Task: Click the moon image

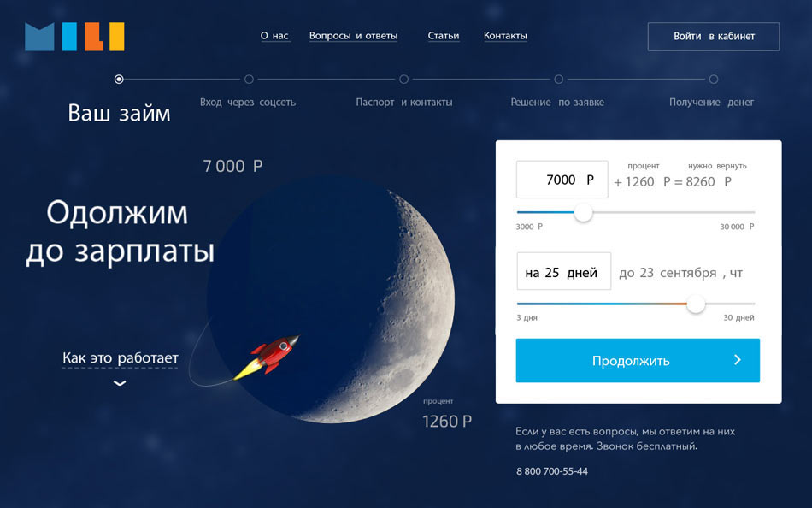Action: coord(331,301)
